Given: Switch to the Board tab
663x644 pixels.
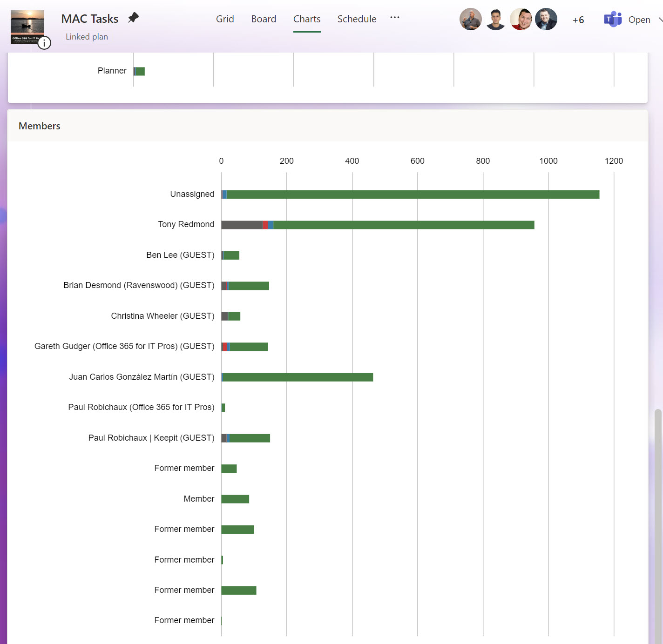Looking at the screenshot, I should (264, 19).
